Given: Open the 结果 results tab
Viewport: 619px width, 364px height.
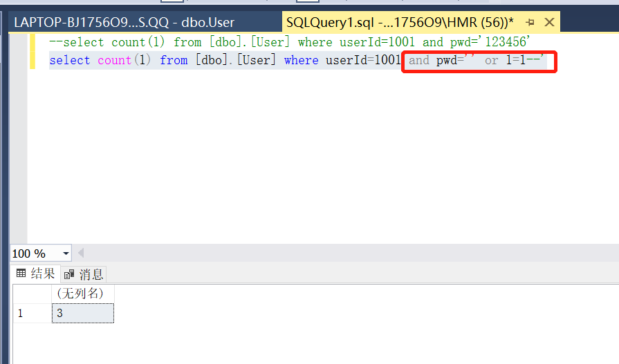Looking at the screenshot, I should tap(35, 274).
